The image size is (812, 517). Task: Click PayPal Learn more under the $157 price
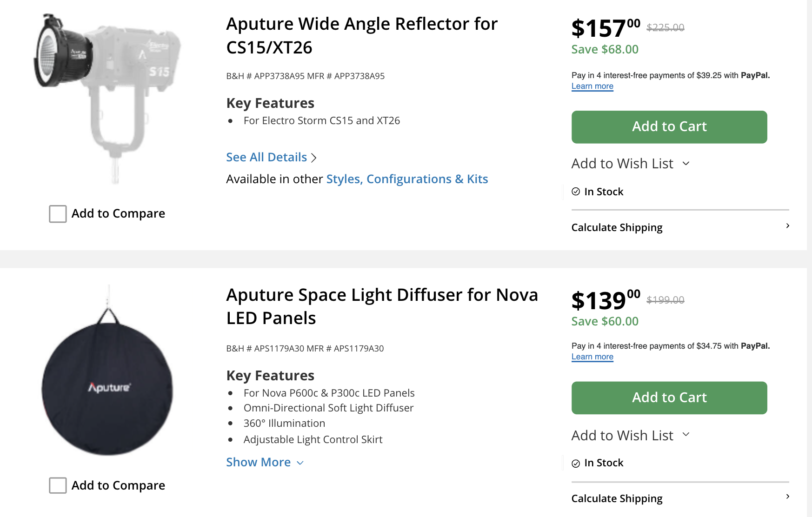point(592,86)
